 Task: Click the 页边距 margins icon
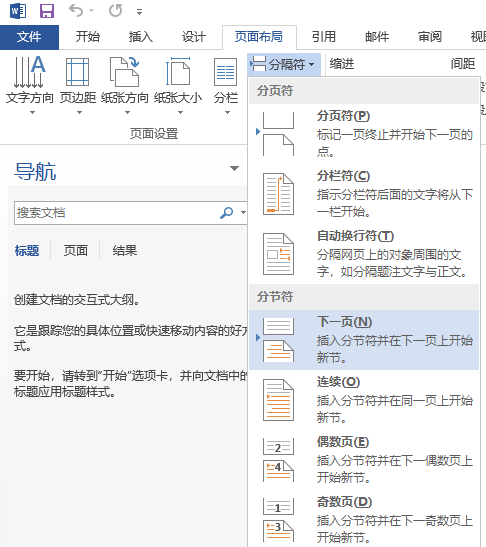(77, 72)
